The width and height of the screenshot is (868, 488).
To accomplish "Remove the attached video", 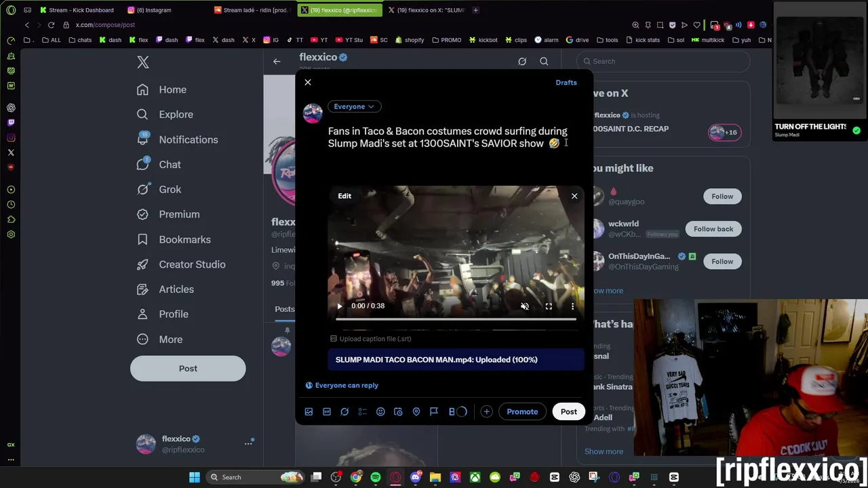I will pyautogui.click(x=574, y=196).
